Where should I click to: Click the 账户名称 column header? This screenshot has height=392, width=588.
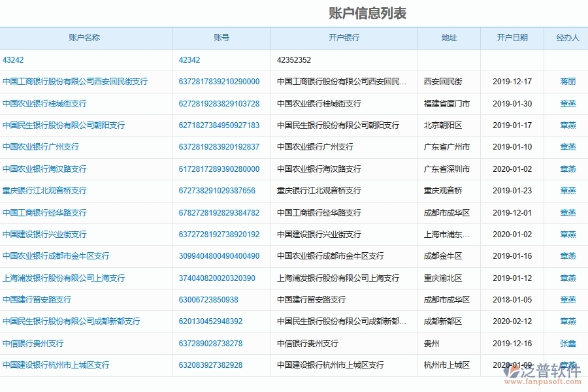[84, 38]
